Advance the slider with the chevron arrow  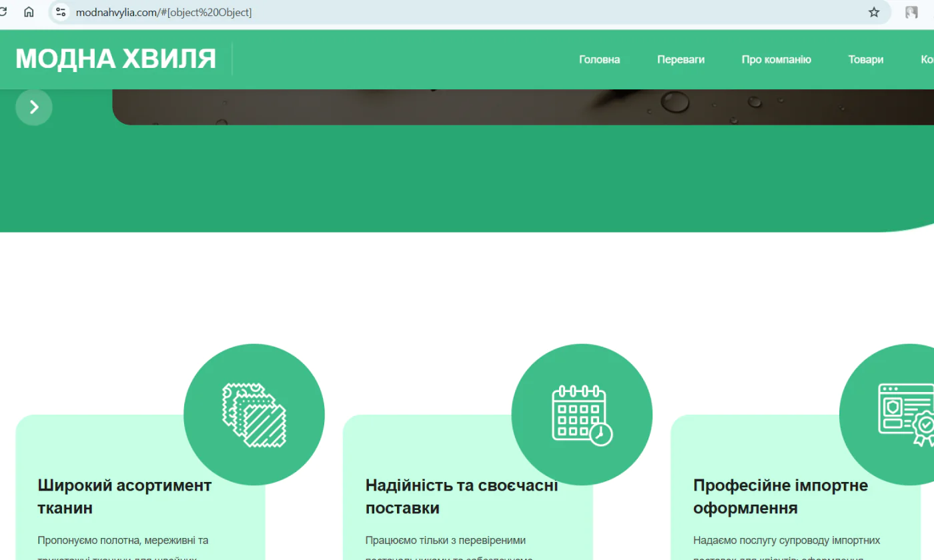(x=34, y=107)
